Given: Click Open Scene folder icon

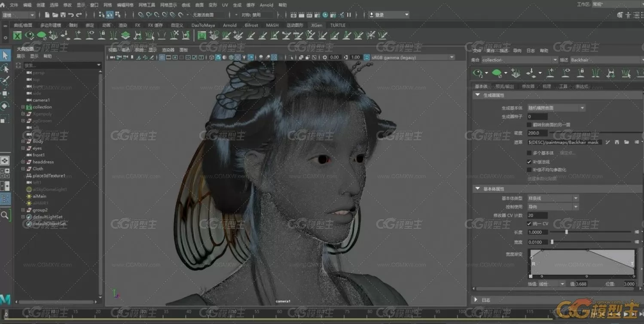Looking at the screenshot, I should coord(55,15).
